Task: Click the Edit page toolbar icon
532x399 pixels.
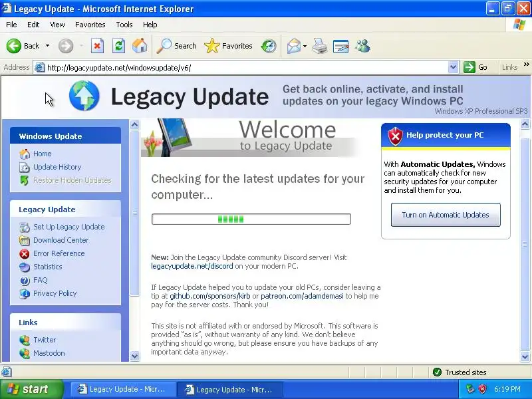Action: [341, 46]
